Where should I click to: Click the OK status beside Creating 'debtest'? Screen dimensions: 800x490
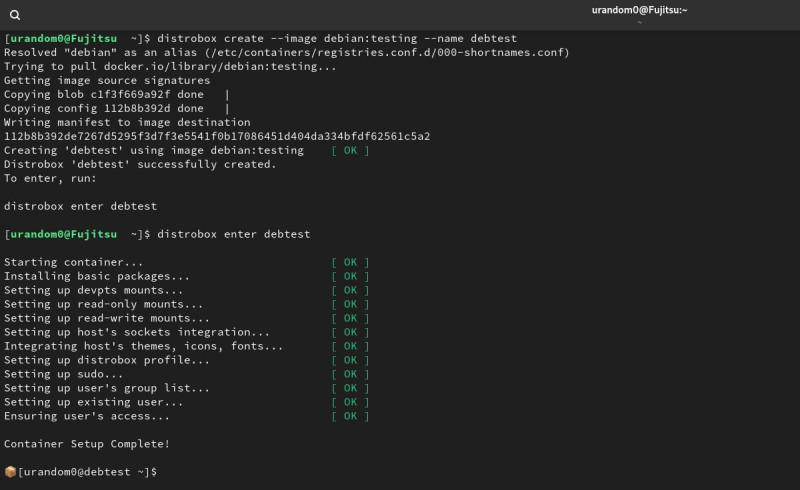(350, 150)
